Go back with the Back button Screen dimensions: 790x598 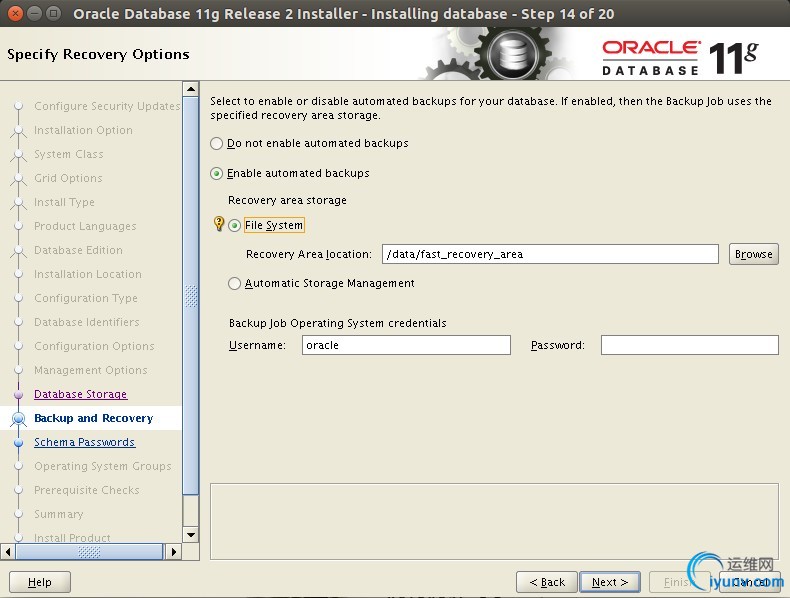(547, 582)
